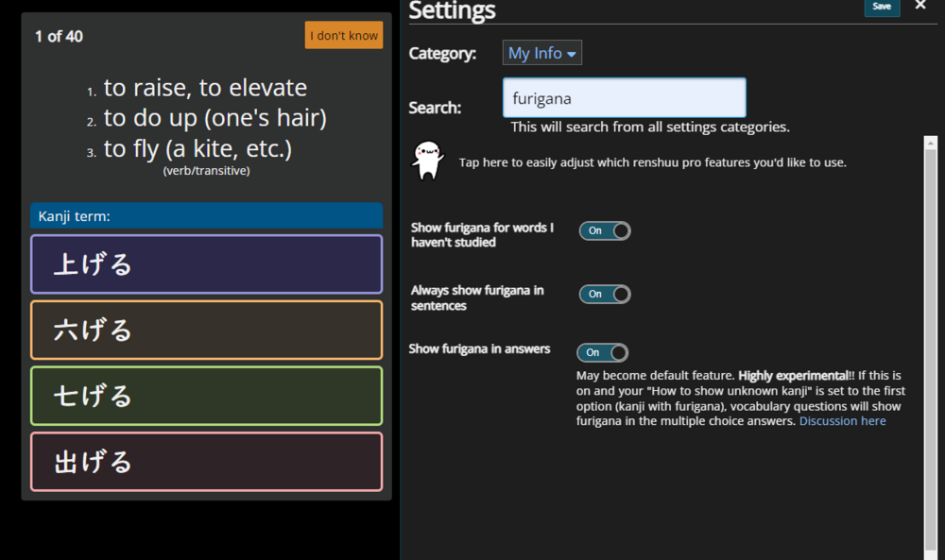Open the "Discussion here" link
Image resolution: width=945 pixels, height=560 pixels.
[842, 421]
